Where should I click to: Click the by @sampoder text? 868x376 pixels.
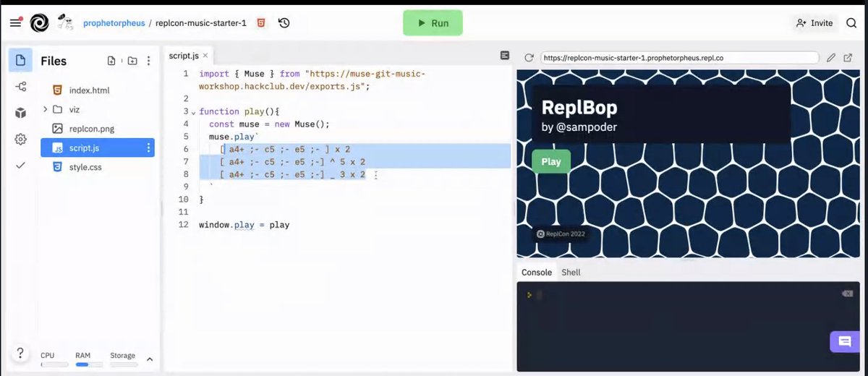coord(579,127)
